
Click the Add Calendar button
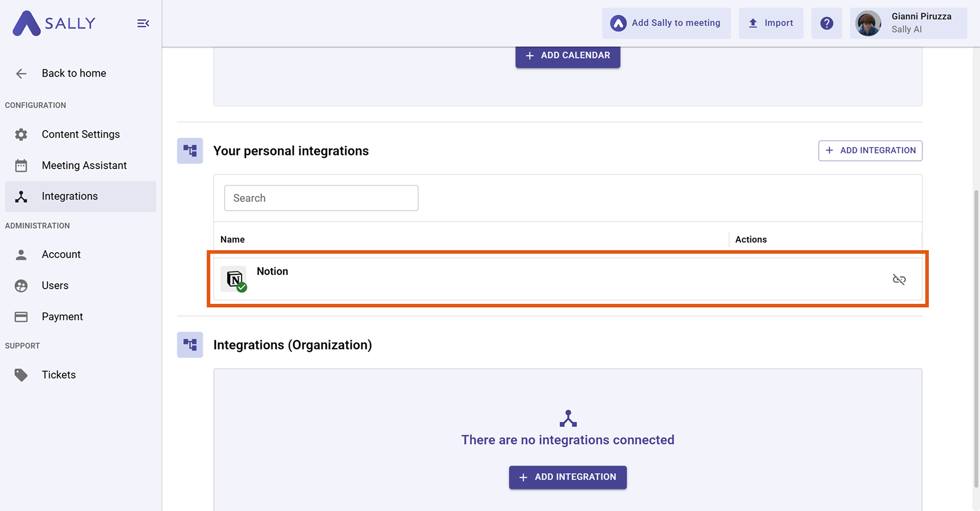(x=568, y=56)
